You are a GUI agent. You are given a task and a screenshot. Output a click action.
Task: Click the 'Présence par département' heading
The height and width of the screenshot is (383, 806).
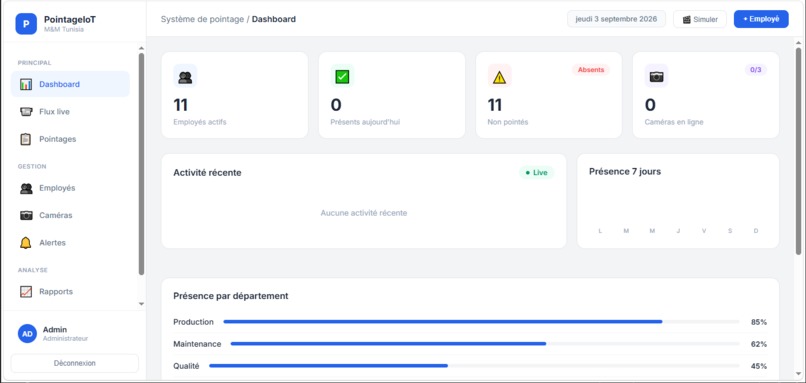click(x=231, y=296)
